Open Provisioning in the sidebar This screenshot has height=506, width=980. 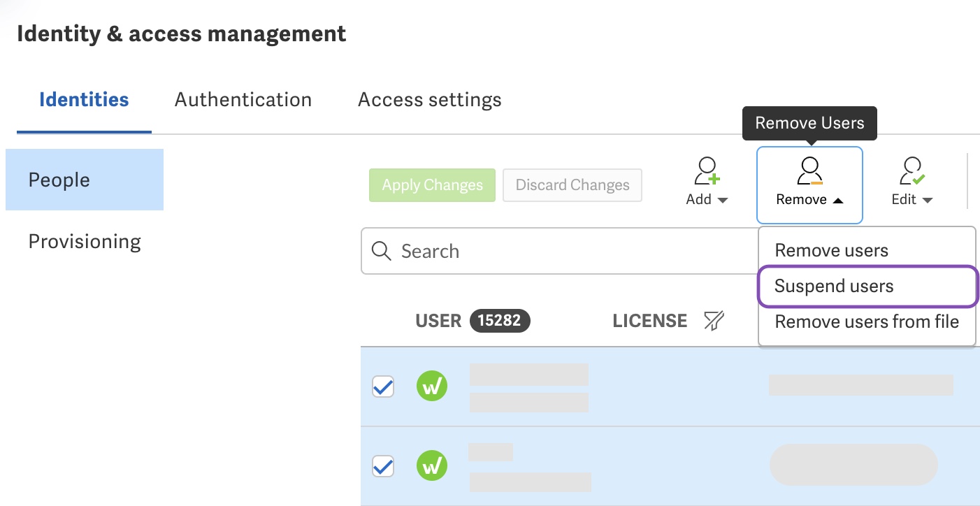(x=85, y=241)
